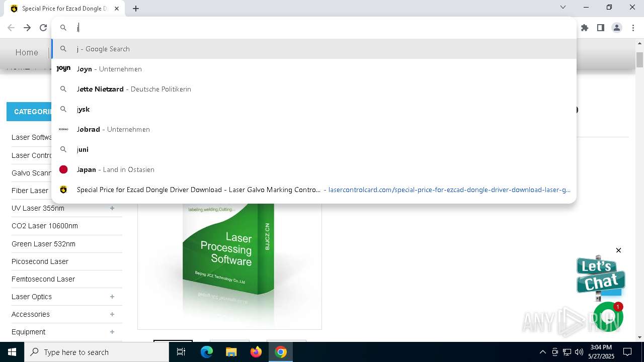Click the browser Back arrow

[11, 28]
